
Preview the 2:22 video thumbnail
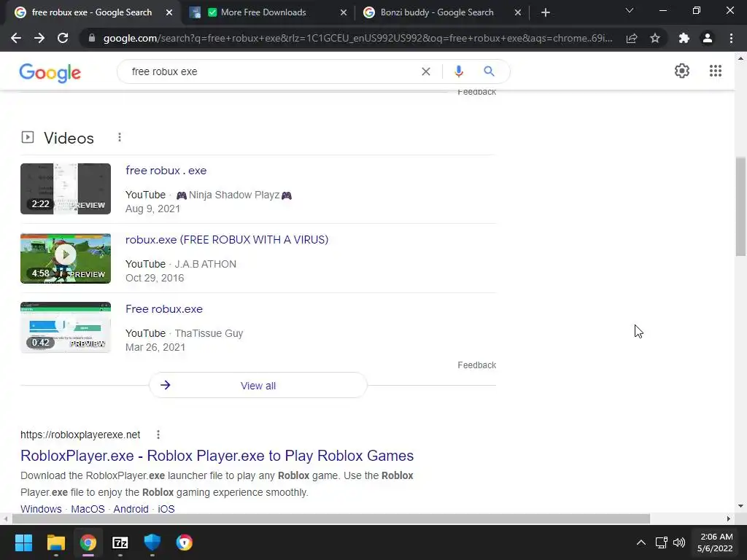tap(65, 189)
